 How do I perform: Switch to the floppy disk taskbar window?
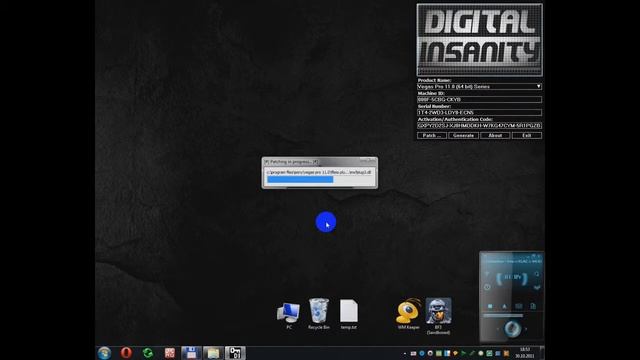(191, 353)
